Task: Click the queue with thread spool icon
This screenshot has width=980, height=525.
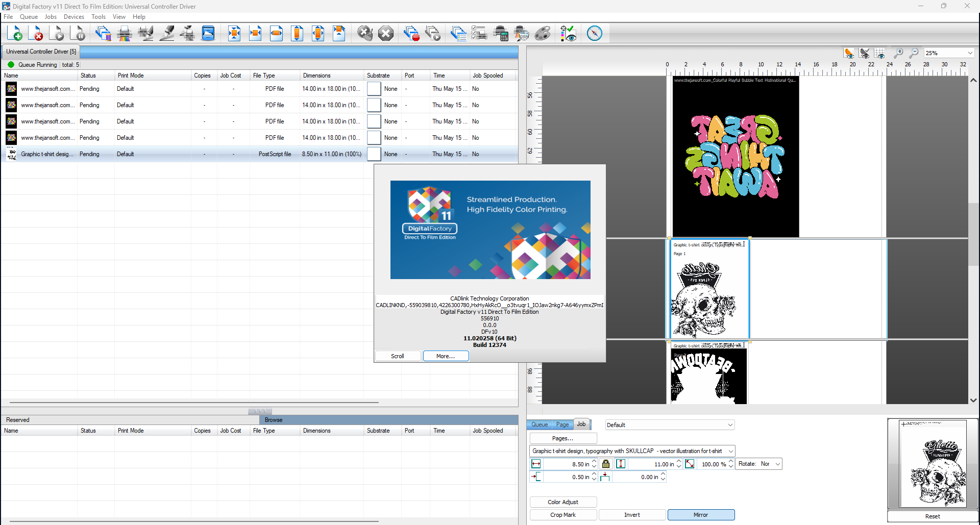Action: pyautogui.click(x=103, y=33)
